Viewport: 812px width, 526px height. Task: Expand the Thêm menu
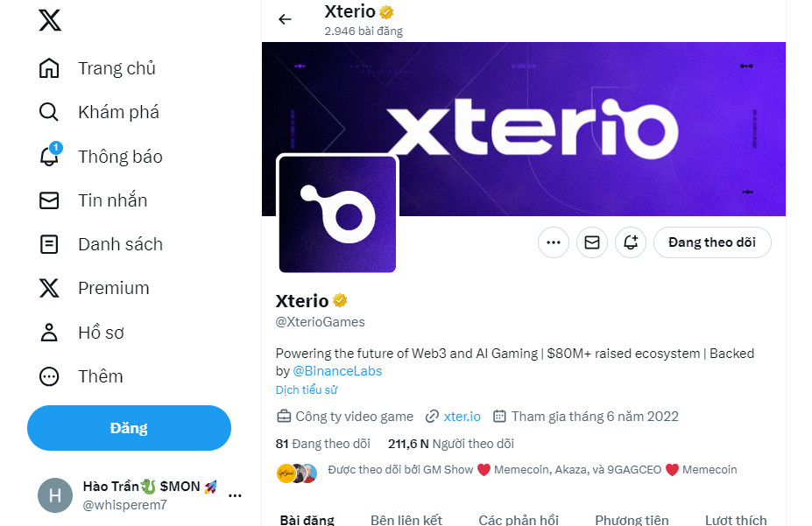(50, 376)
